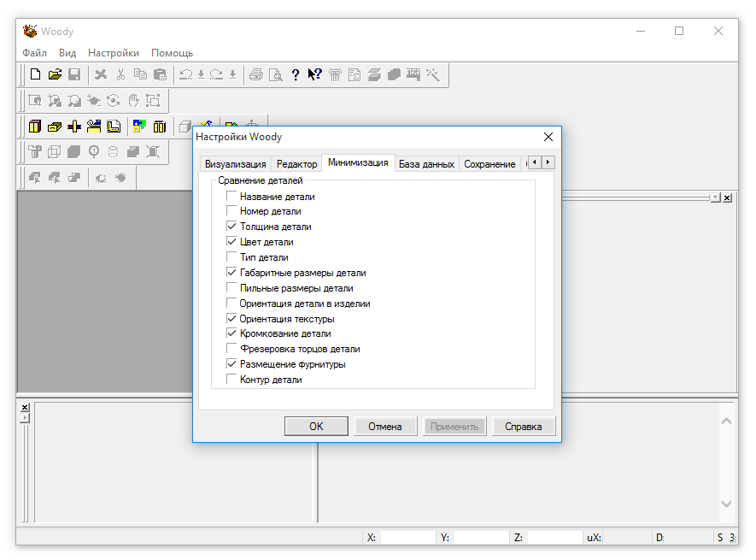Screen dimensions: 756x560
Task: Click the colored puzzle pieces icon
Action: [x=139, y=127]
